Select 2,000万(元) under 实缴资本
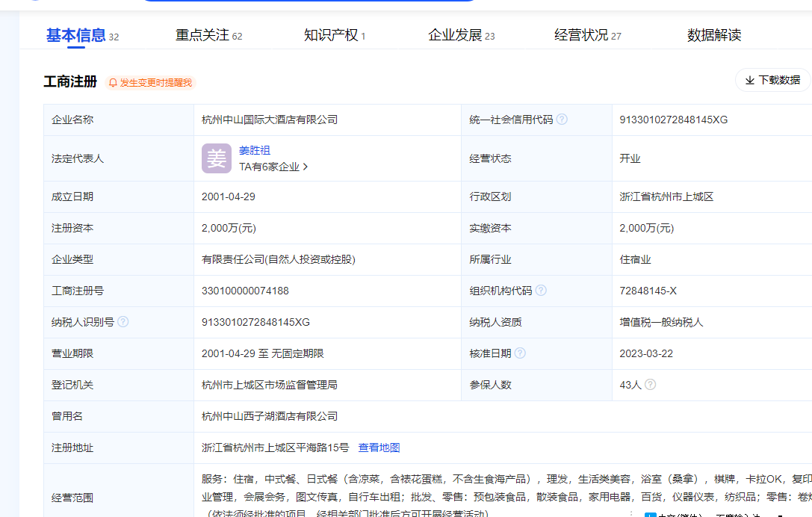The height and width of the screenshot is (517, 812). [x=647, y=228]
